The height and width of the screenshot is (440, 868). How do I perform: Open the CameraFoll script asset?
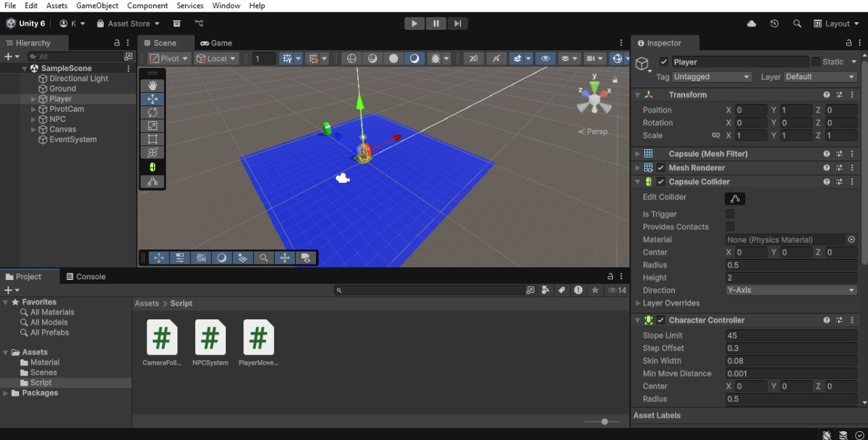click(161, 343)
